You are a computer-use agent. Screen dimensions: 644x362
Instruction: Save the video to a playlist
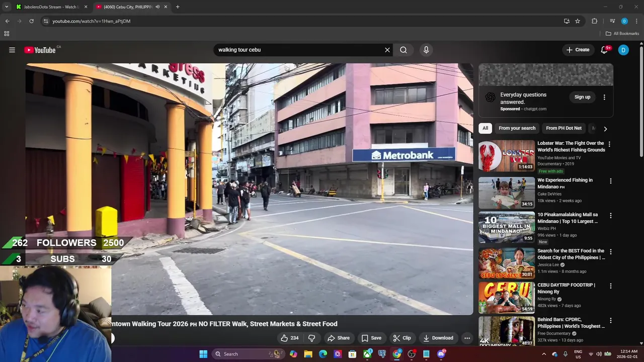tap(371, 338)
